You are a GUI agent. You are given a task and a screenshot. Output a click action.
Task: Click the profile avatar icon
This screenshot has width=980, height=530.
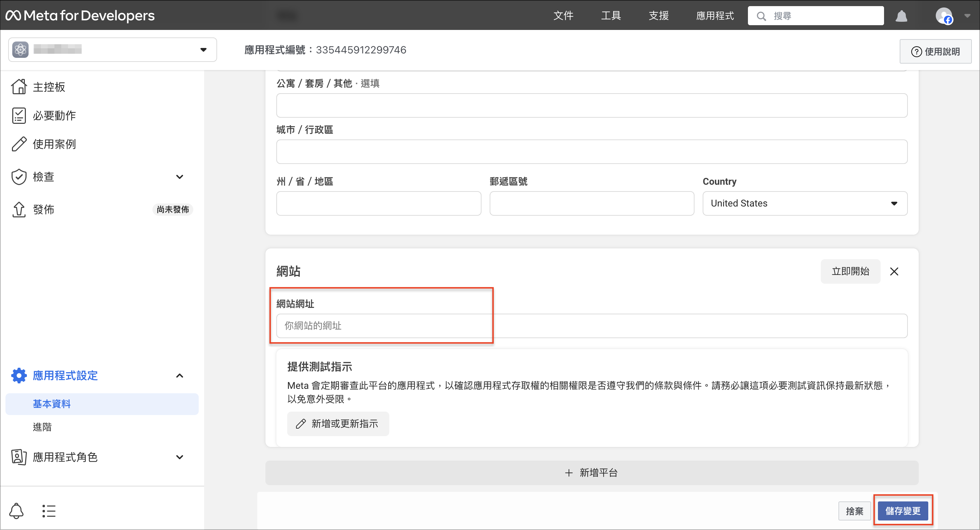tap(944, 16)
